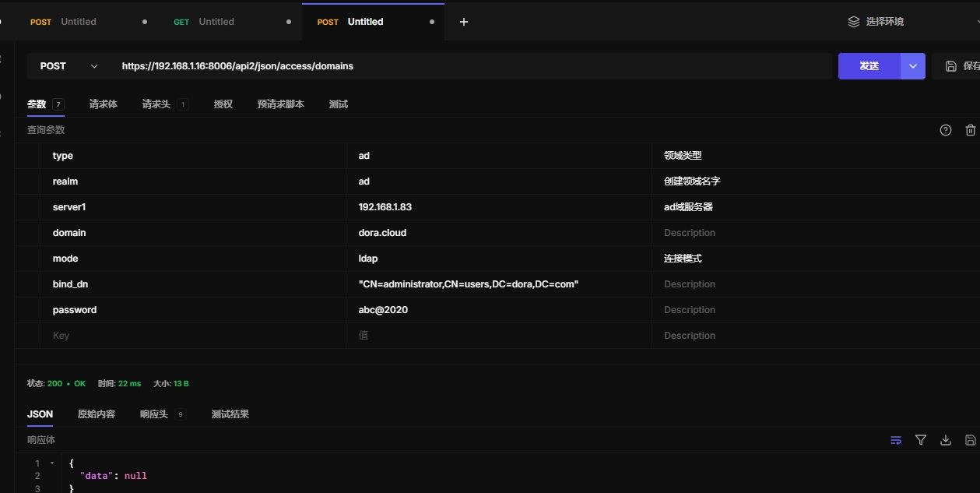Add a new request tab with plus icon
The image size is (980, 493).
click(x=464, y=22)
